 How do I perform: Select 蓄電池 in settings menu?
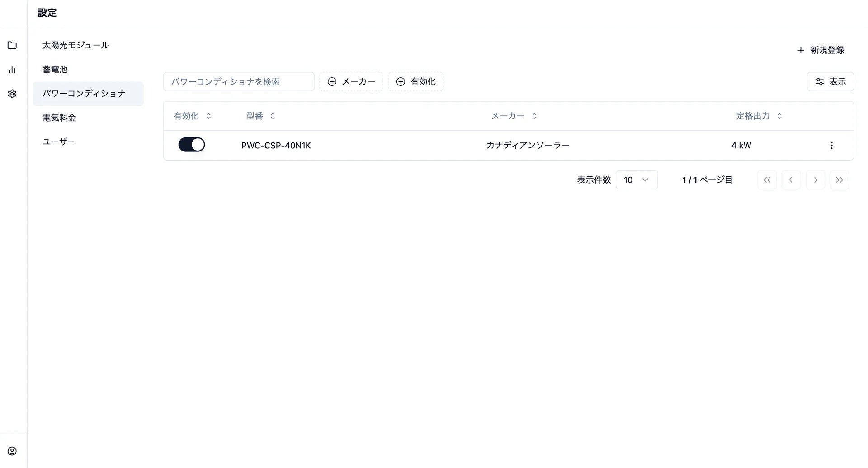(x=88, y=69)
